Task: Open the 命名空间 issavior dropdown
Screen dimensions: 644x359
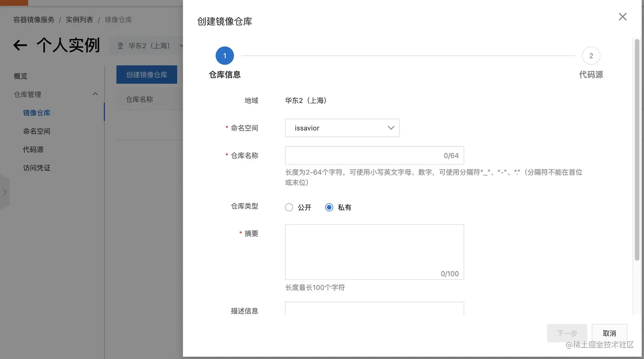Action: [x=342, y=128]
